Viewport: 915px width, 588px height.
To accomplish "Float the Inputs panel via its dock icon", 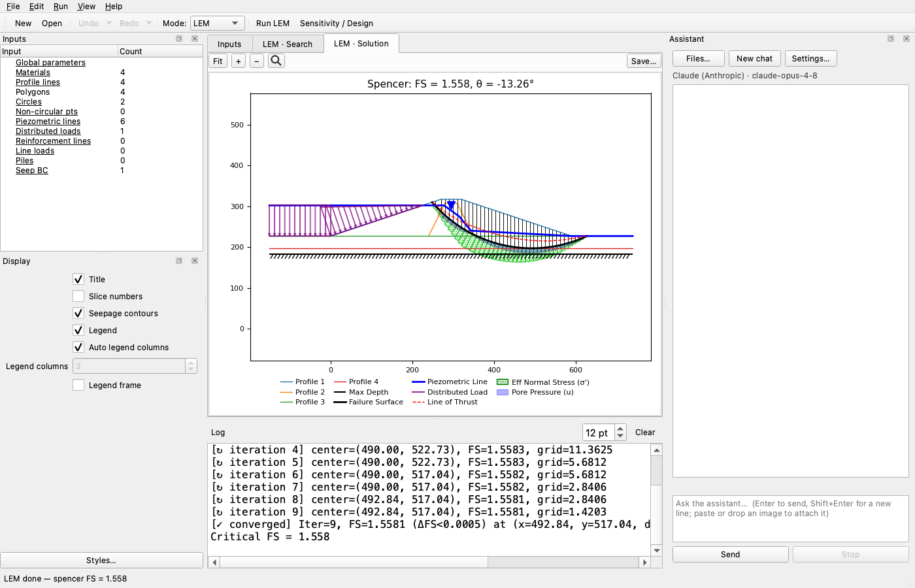I will tap(179, 39).
